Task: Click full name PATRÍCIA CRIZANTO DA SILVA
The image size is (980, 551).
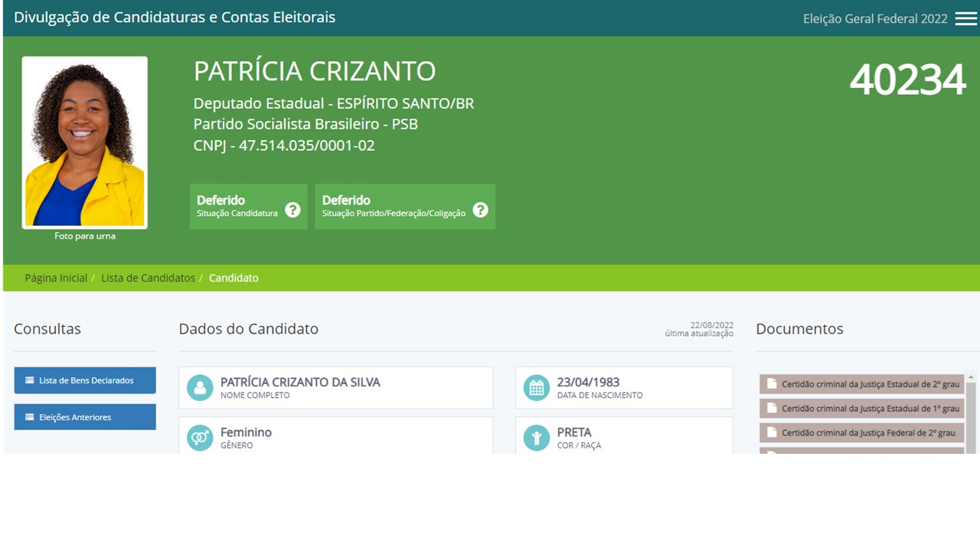Action: (x=300, y=382)
